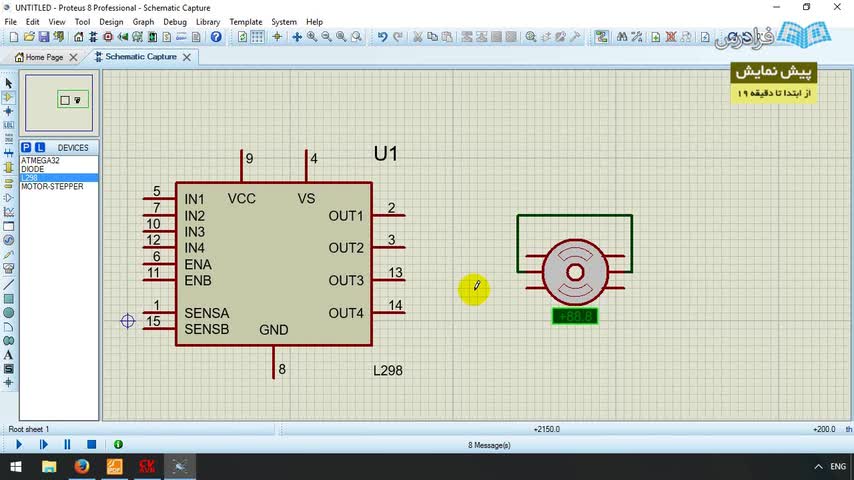The height and width of the screenshot is (480, 854).
Task: Select the 2D Graphics Line tool
Action: [x=8, y=284]
